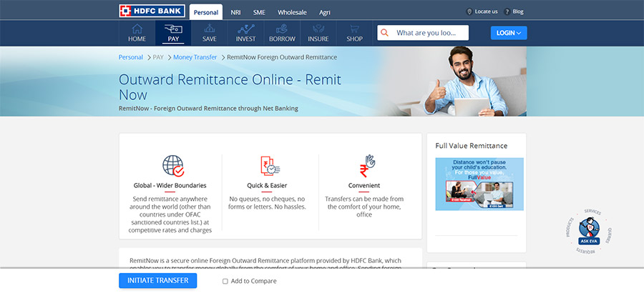Click the Blog question mark icon
Viewport: 644px width, 293px height.
507,11
